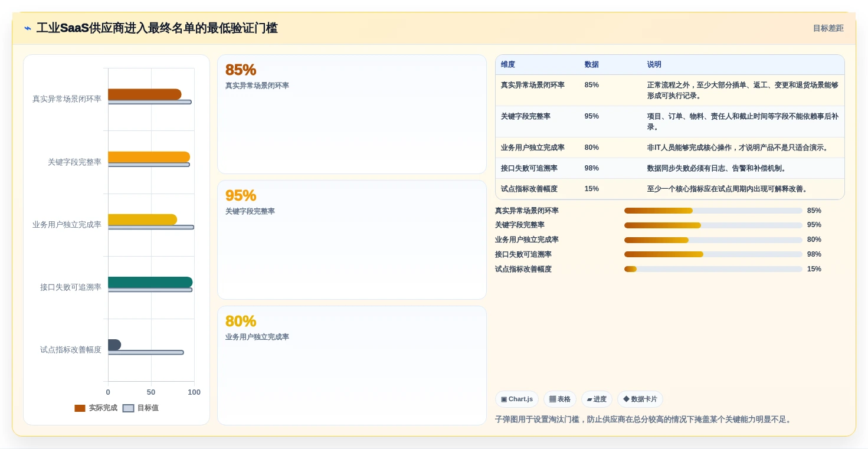Click the yellow 业务用户独立完成率 chart bar
The image size is (868, 449).
tap(142, 219)
